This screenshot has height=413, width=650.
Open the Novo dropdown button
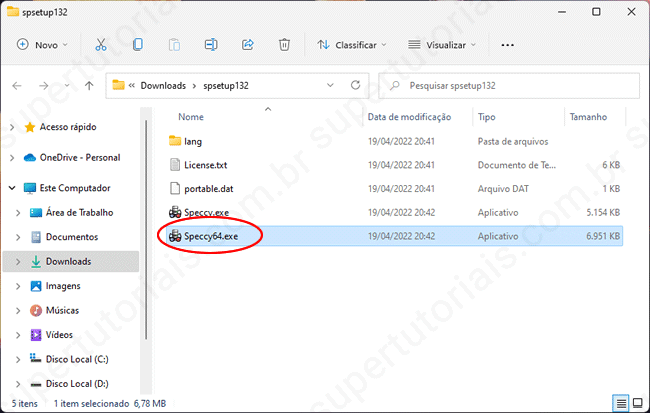click(x=42, y=45)
